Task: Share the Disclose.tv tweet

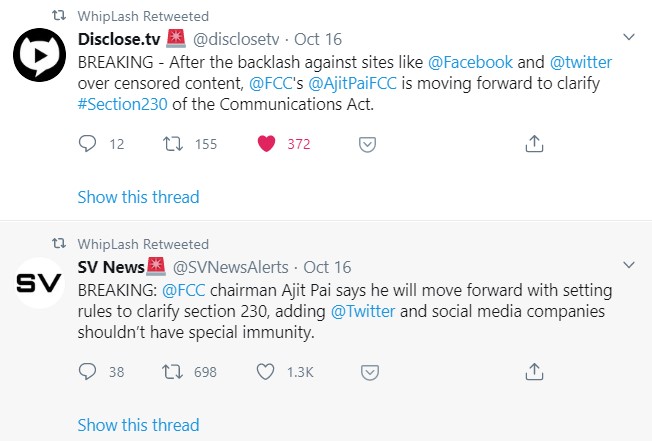Action: 534,144
